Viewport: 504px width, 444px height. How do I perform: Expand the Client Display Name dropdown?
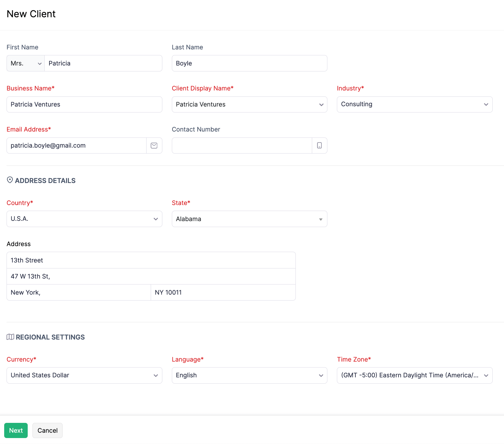point(321,104)
